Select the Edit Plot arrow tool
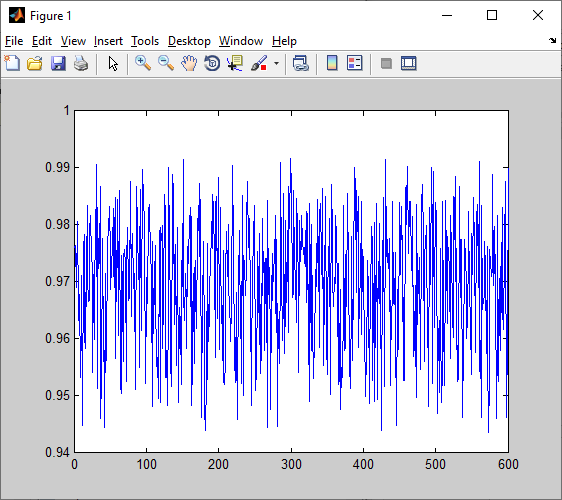The height and width of the screenshot is (500, 562). (x=113, y=63)
